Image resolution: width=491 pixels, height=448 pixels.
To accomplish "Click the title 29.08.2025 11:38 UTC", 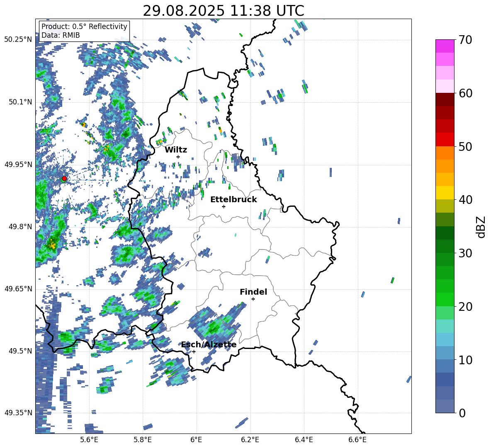I will tap(224, 11).
